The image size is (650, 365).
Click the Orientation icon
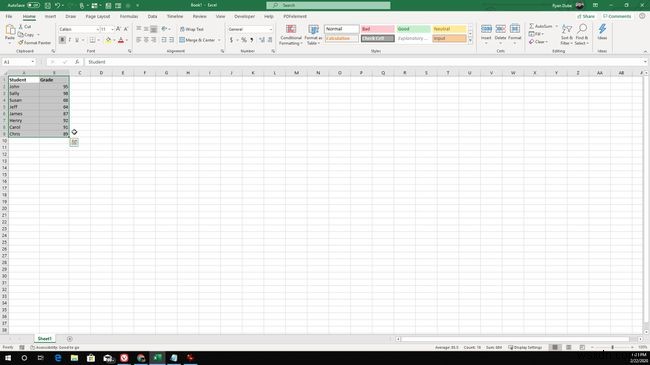164,29
